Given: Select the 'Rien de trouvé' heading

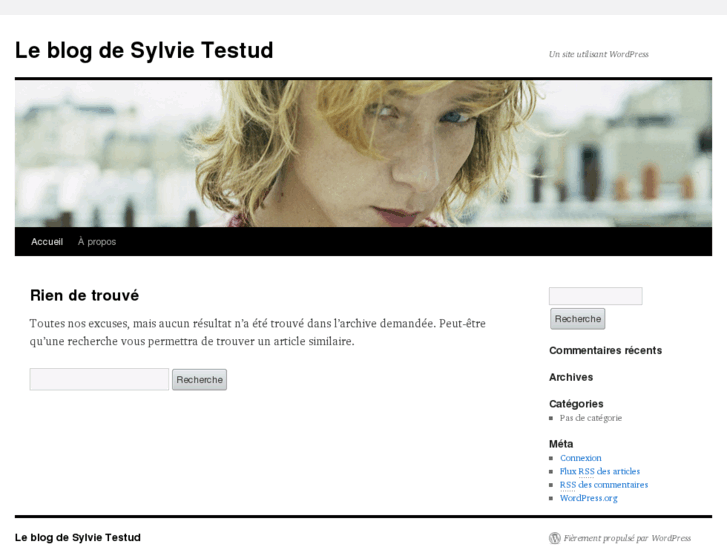Looking at the screenshot, I should click(84, 295).
